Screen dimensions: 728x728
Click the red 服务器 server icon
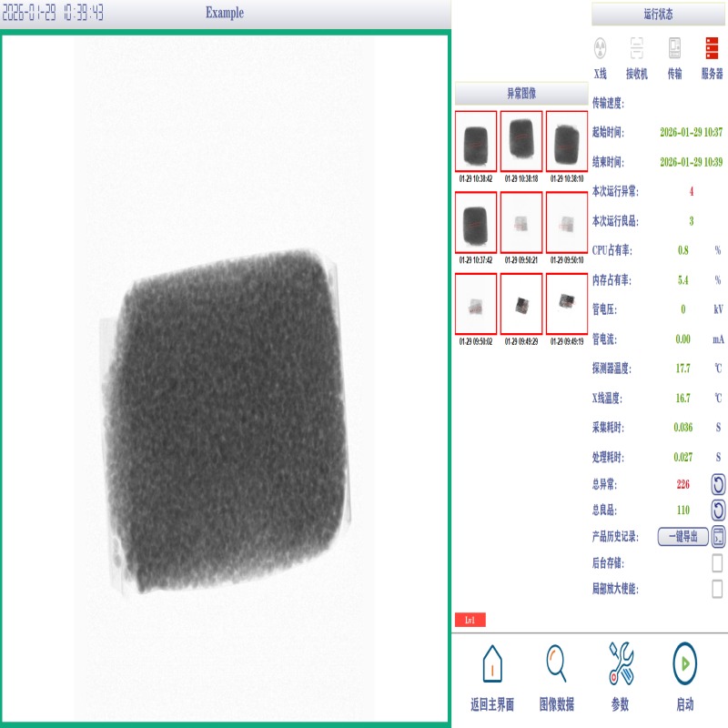tap(712, 47)
